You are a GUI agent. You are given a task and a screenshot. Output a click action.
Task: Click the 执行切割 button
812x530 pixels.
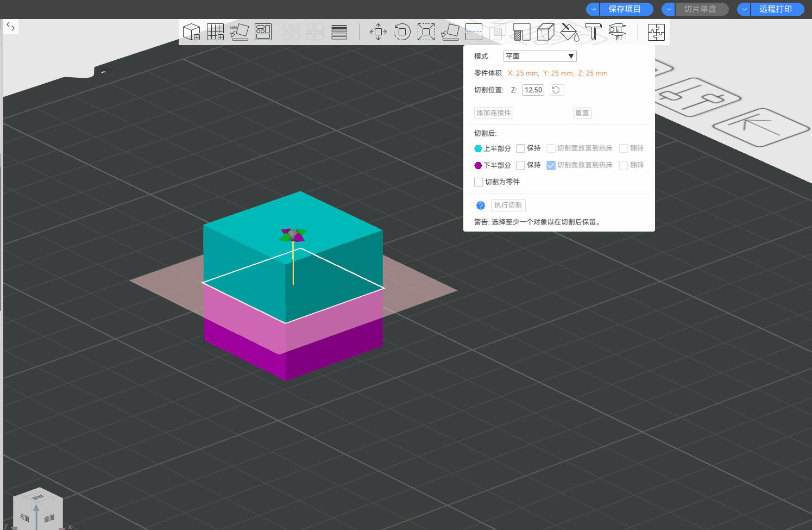click(508, 205)
